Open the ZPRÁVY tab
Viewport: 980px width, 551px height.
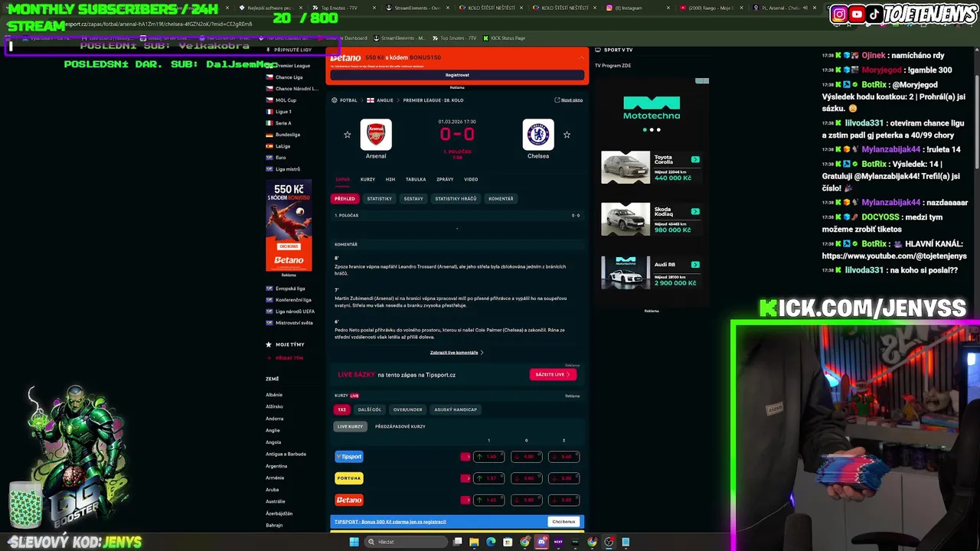tap(445, 179)
